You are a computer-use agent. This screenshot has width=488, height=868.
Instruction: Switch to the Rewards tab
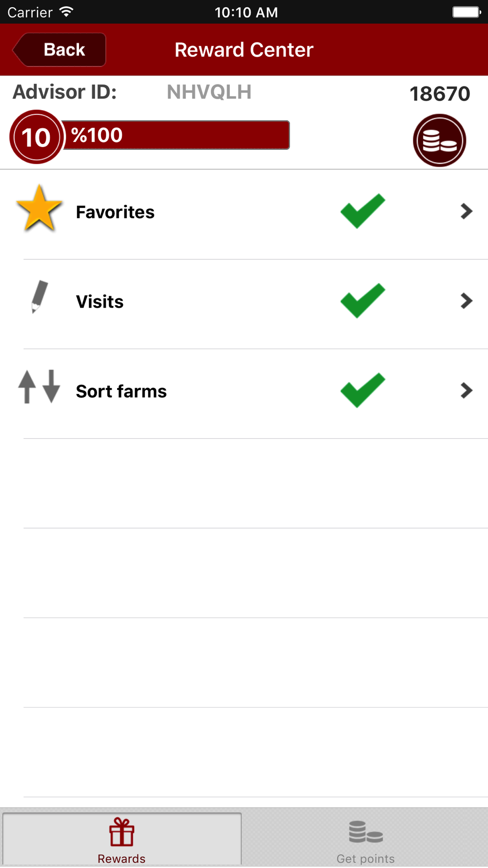pyautogui.click(x=122, y=839)
